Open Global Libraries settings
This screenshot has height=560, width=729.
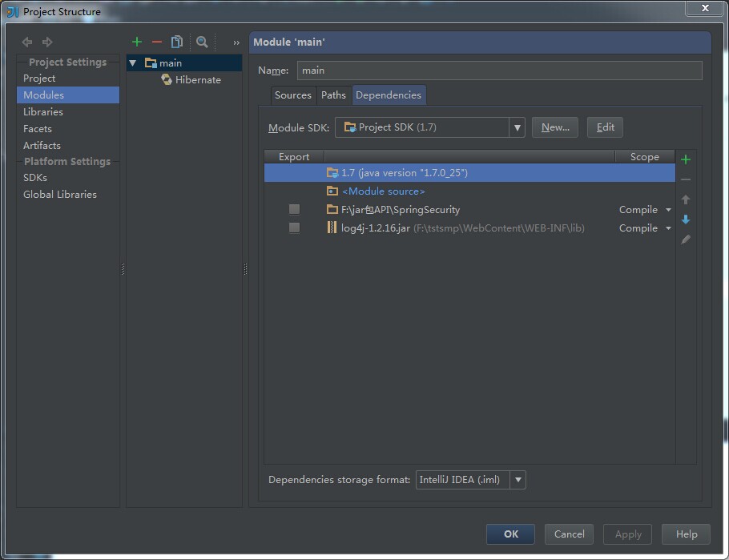coord(68,195)
